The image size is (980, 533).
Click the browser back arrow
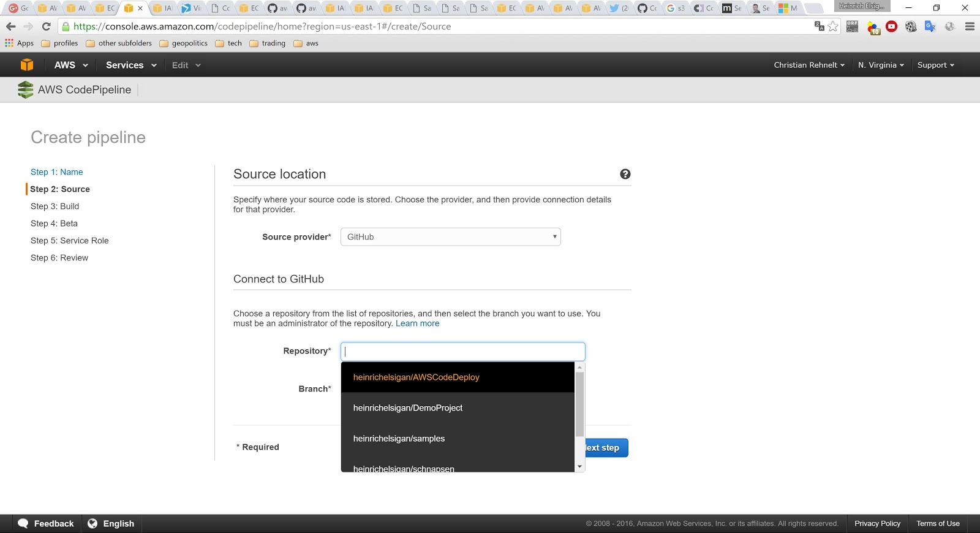(11, 26)
